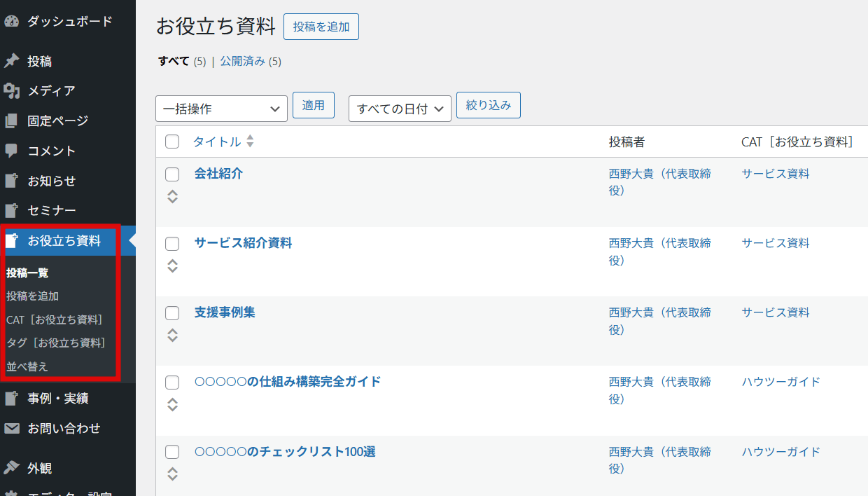
Task: Open the サービス紹介資料 post title link
Action: pos(243,243)
